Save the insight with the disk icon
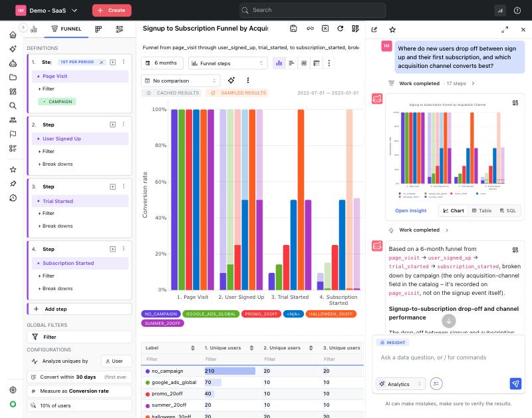Screen dimensions: 532x418 coord(293,29)
